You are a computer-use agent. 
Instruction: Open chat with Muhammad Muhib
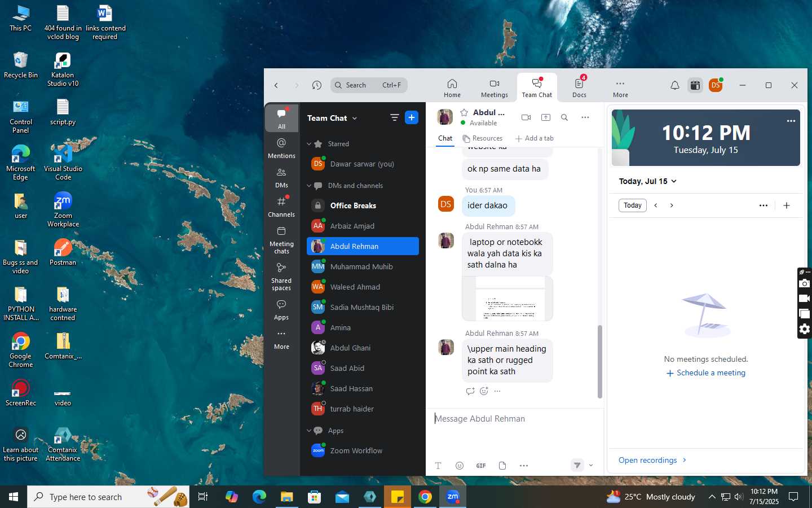pos(363,266)
